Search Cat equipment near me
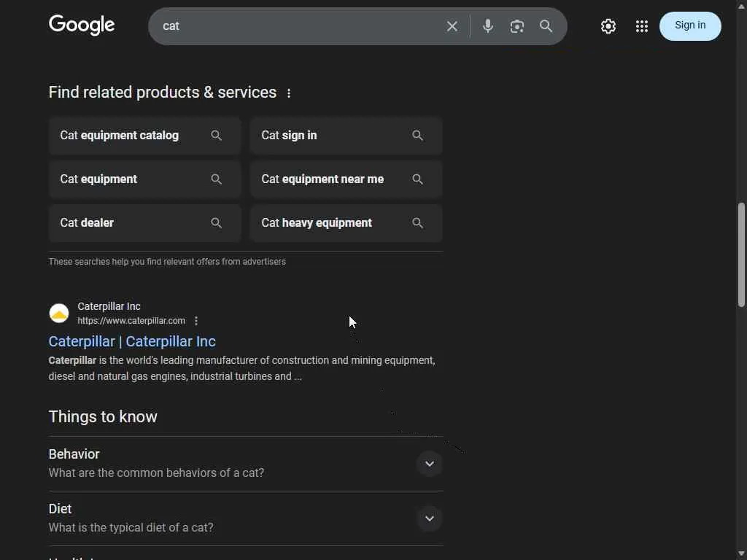This screenshot has height=560, width=747. (346, 179)
